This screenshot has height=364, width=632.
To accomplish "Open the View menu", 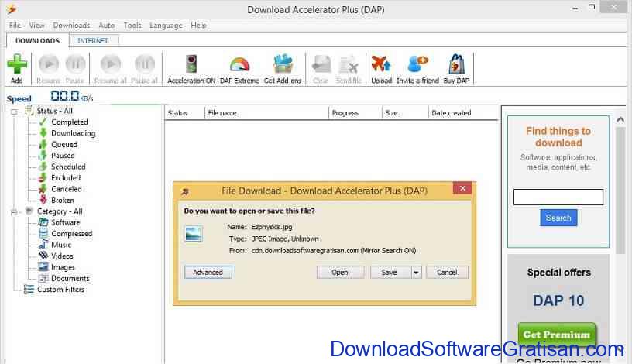I will [x=36, y=26].
